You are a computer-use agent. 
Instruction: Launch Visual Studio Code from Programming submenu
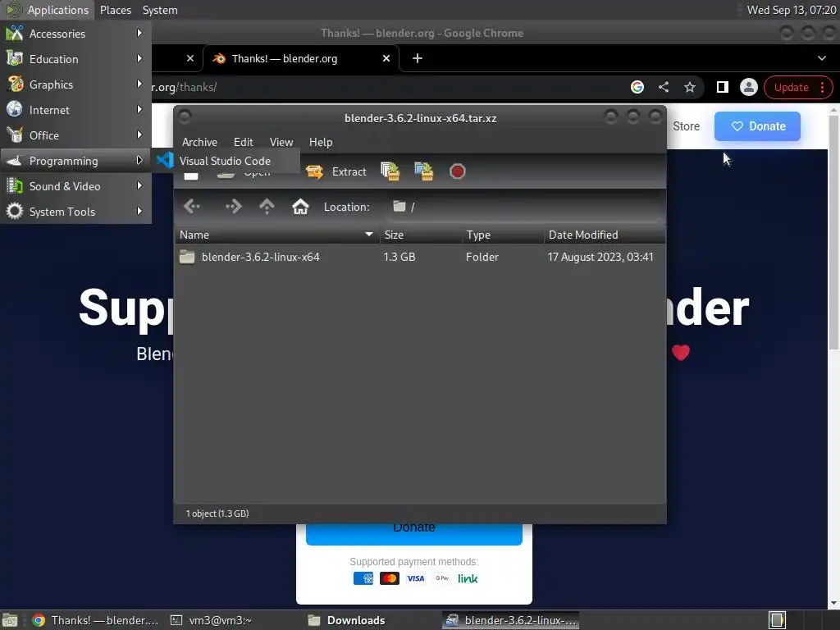225,161
